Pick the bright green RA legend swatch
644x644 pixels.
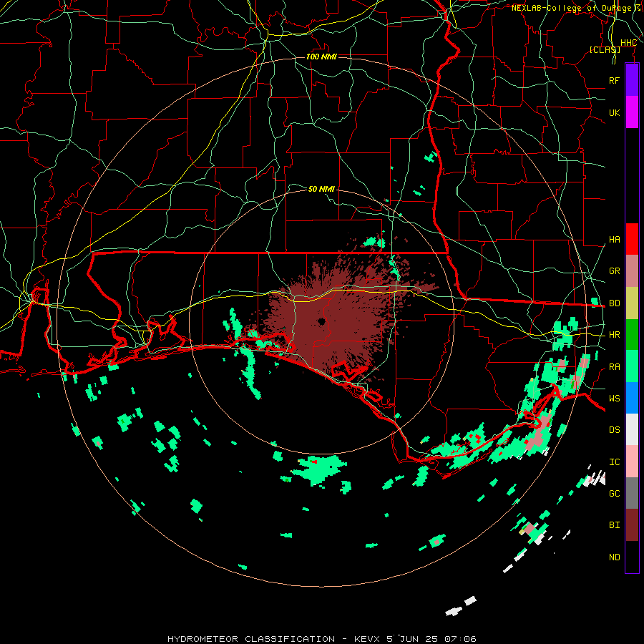(x=632, y=366)
